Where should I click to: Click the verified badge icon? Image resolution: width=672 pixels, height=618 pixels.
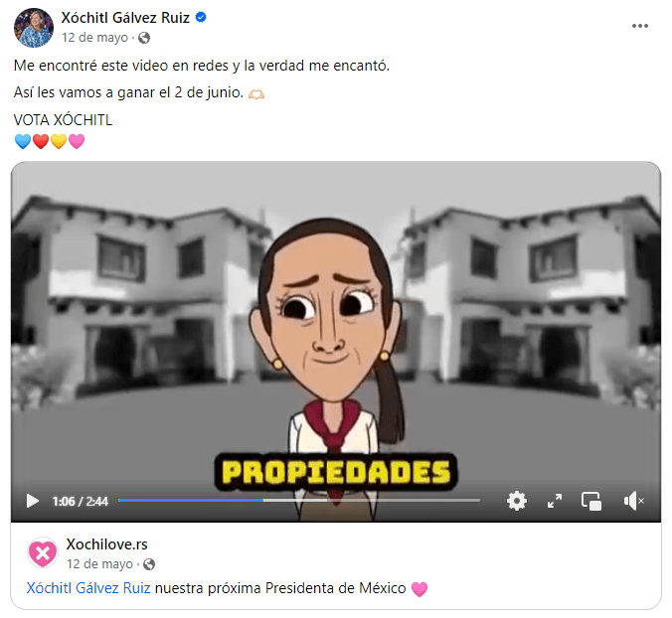tap(201, 17)
